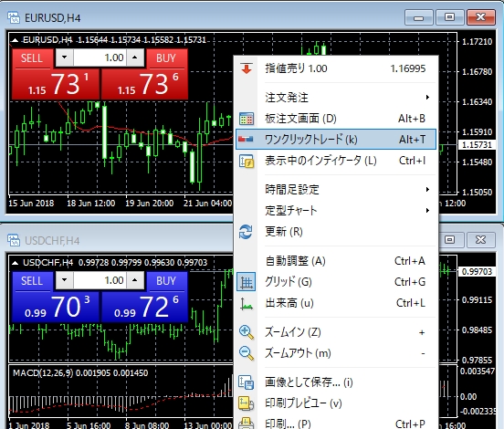Choose ズームアウト (m) menu entry
This screenshot has width=504, height=429.
pyautogui.click(x=336, y=353)
